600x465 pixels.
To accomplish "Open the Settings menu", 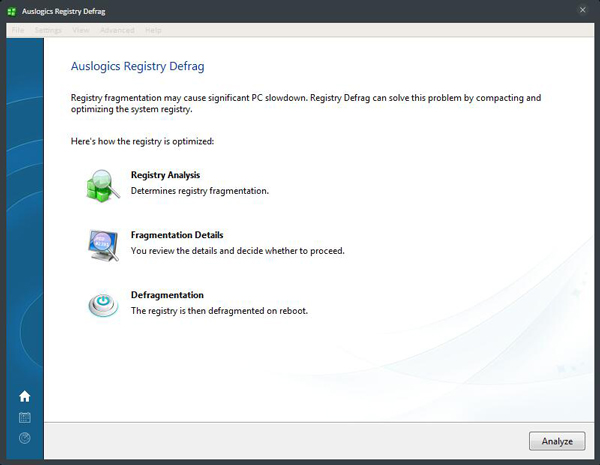I will [x=48, y=30].
